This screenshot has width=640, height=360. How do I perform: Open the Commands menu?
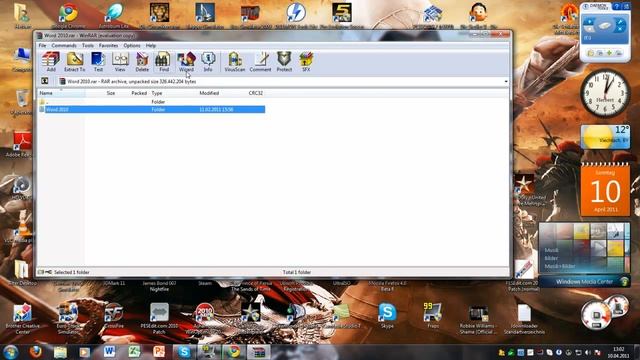tap(64, 45)
